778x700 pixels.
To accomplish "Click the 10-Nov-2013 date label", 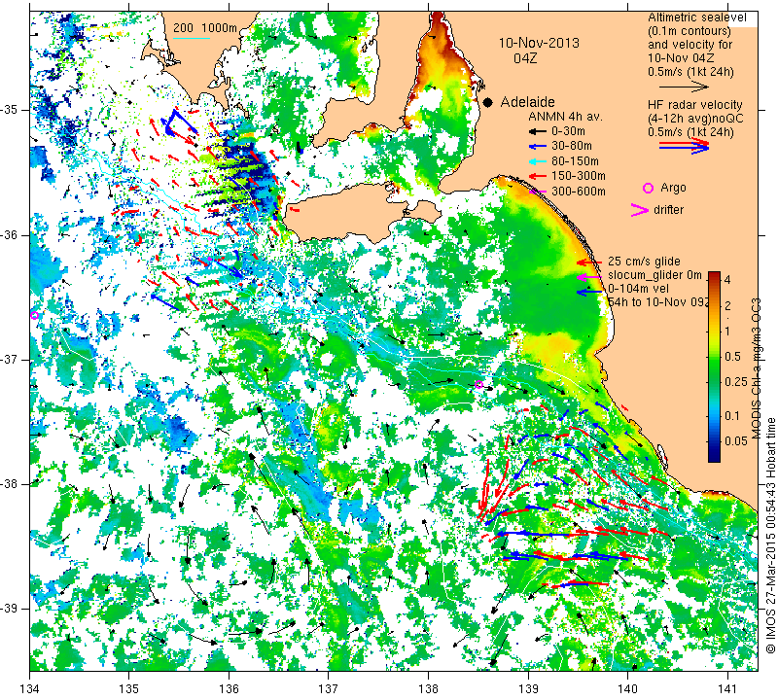I will point(539,43).
